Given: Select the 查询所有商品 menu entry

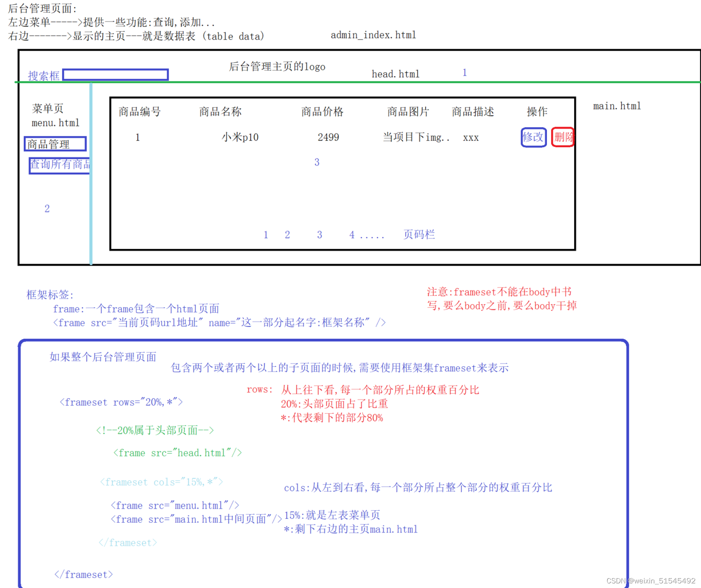Looking at the screenshot, I should coord(60,165).
